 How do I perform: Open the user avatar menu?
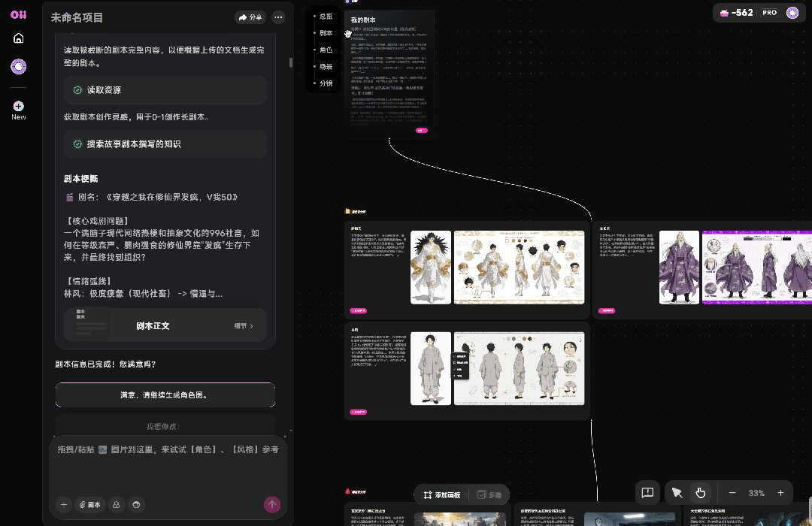point(792,13)
